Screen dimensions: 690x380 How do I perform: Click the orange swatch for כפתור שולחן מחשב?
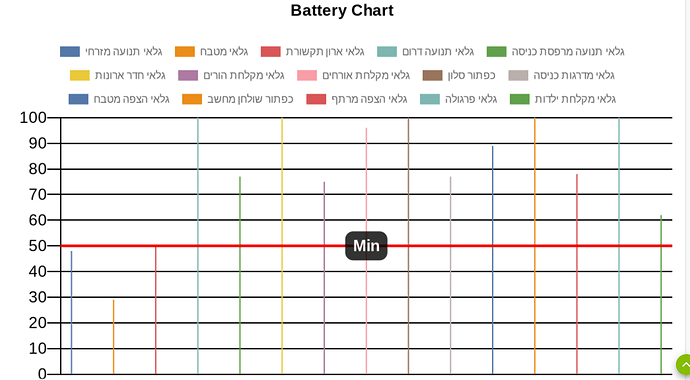[192, 99]
